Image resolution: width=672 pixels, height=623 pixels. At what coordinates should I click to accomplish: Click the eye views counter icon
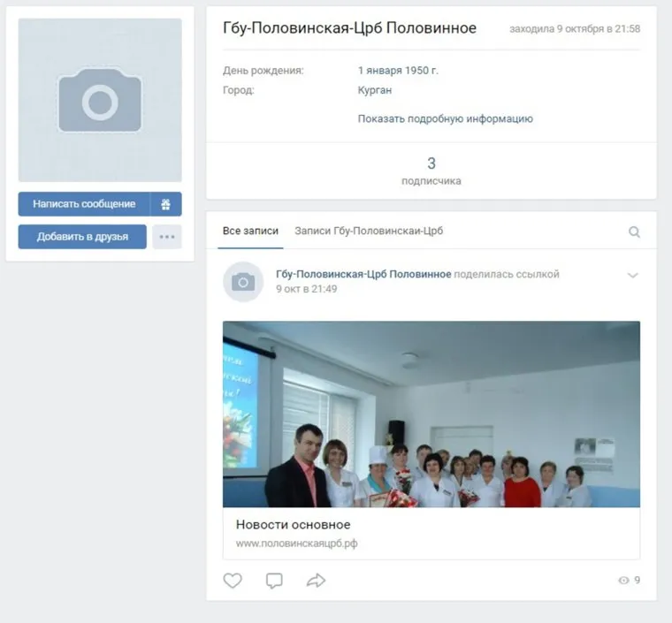[623, 581]
